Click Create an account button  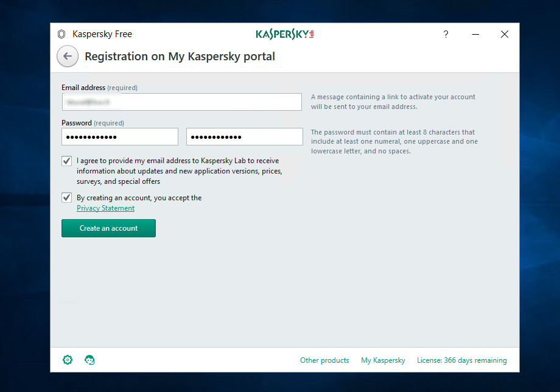(x=108, y=228)
